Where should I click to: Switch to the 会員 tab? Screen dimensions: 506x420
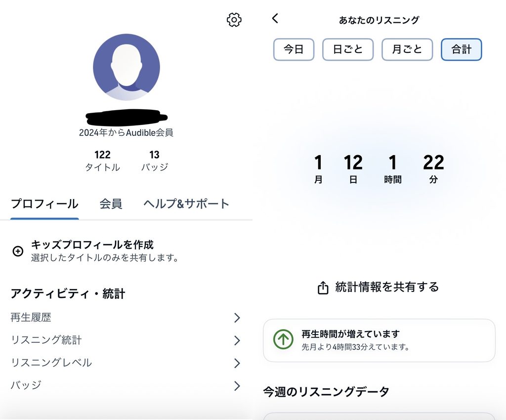(x=111, y=204)
